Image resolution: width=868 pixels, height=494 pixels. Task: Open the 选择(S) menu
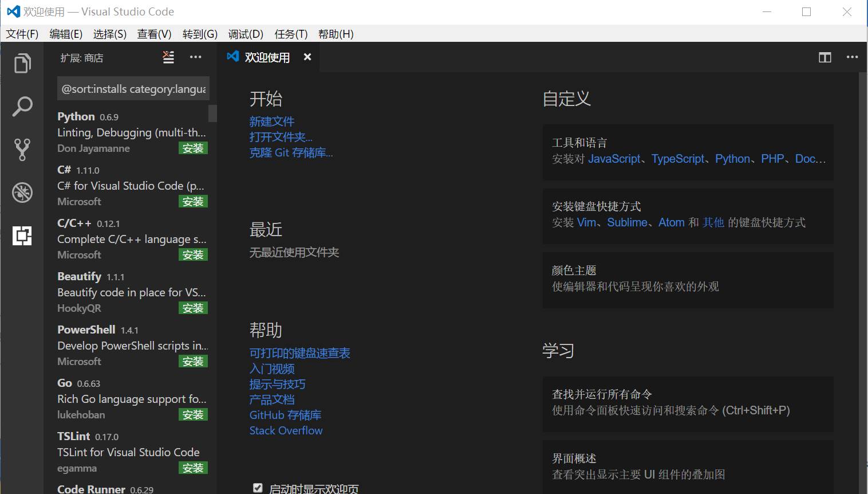click(x=110, y=34)
